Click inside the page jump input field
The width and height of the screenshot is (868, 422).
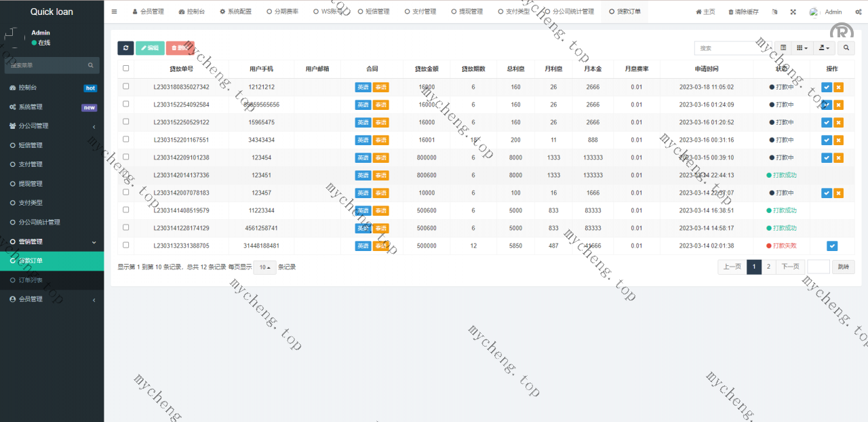pyautogui.click(x=818, y=267)
